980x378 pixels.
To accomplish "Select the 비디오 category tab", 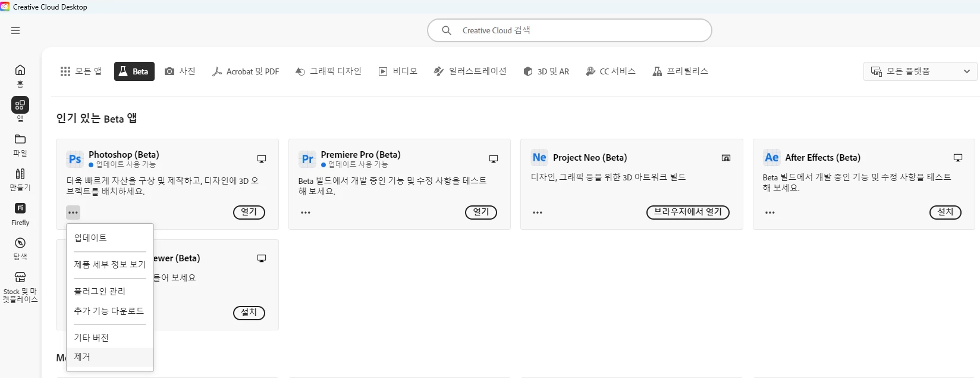I will pyautogui.click(x=398, y=71).
